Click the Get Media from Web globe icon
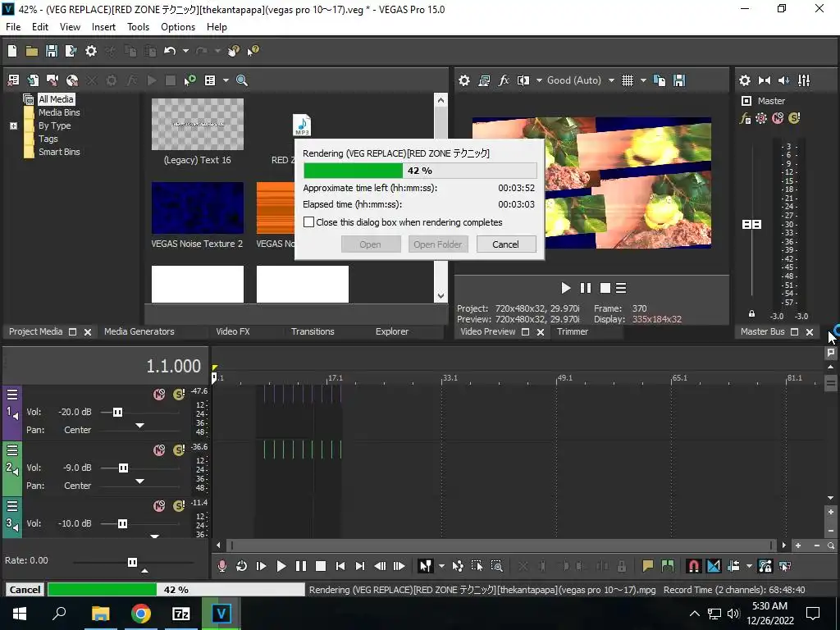The width and height of the screenshot is (840, 630). click(72, 80)
